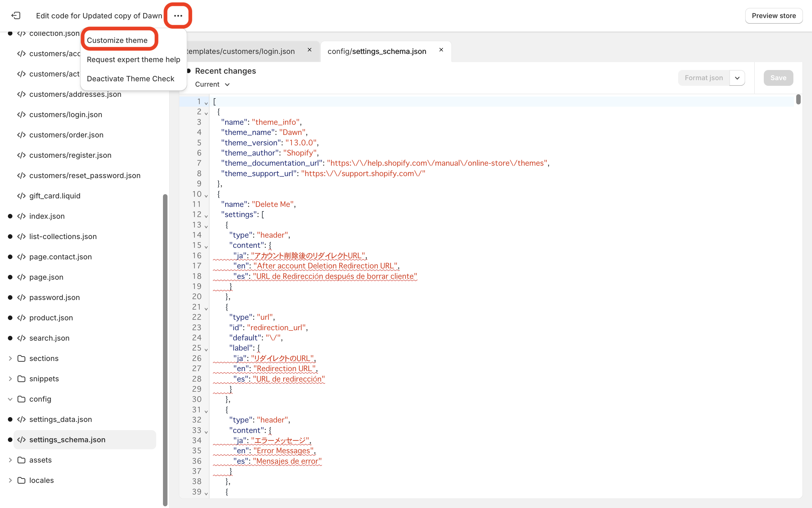Close the login.json tab
Viewport: 812px width, 508px height.
(309, 50)
